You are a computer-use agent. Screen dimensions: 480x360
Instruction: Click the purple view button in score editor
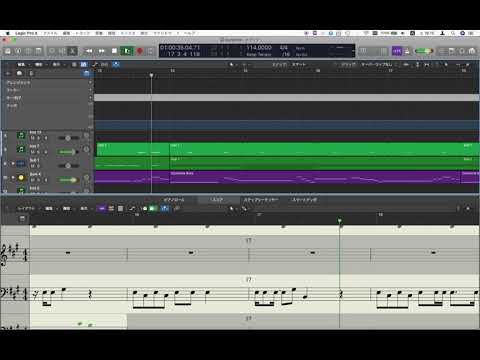pos(102,209)
